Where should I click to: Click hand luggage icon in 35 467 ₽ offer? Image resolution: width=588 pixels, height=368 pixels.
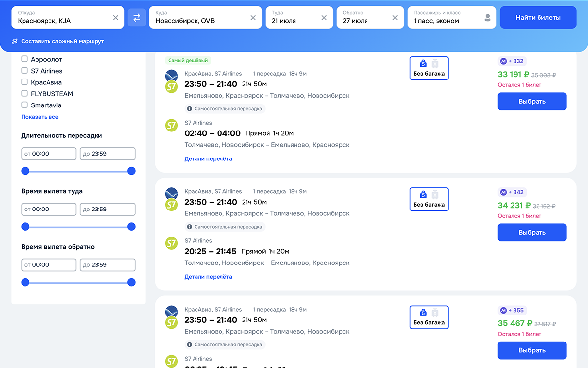pyautogui.click(x=423, y=313)
